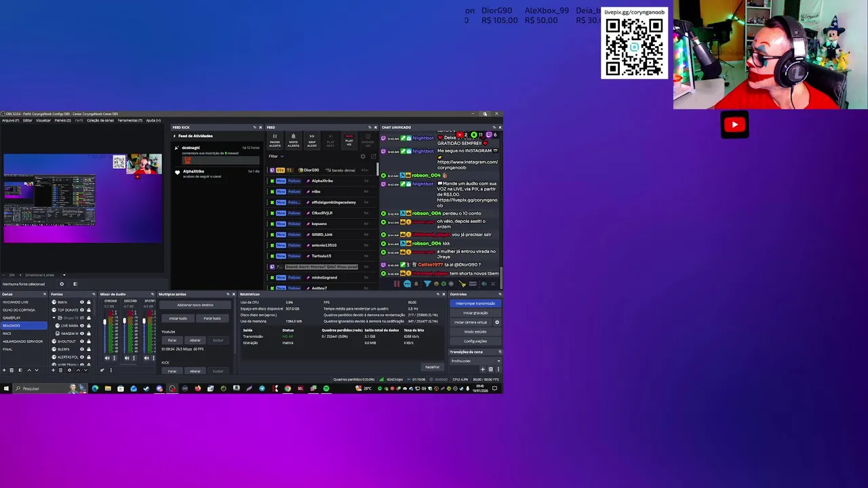Screen dimensions: 868x488
Task: Unlock the SHOUTOUT source
Action: point(89,342)
